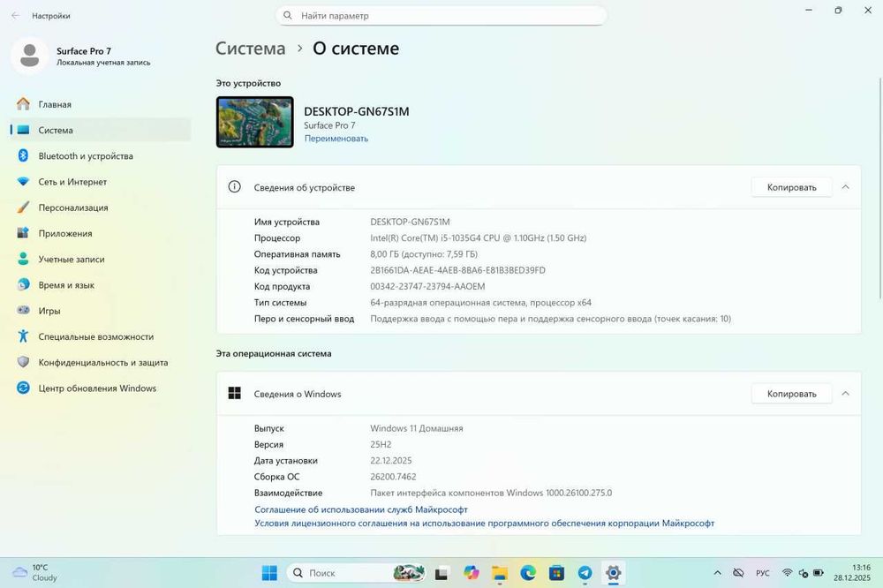Select product code 00342-23747-23794-AAOEM
The image size is (883, 588).
click(427, 286)
